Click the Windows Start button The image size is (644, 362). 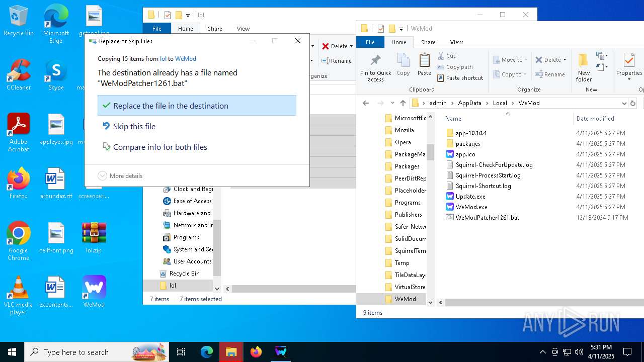12,352
